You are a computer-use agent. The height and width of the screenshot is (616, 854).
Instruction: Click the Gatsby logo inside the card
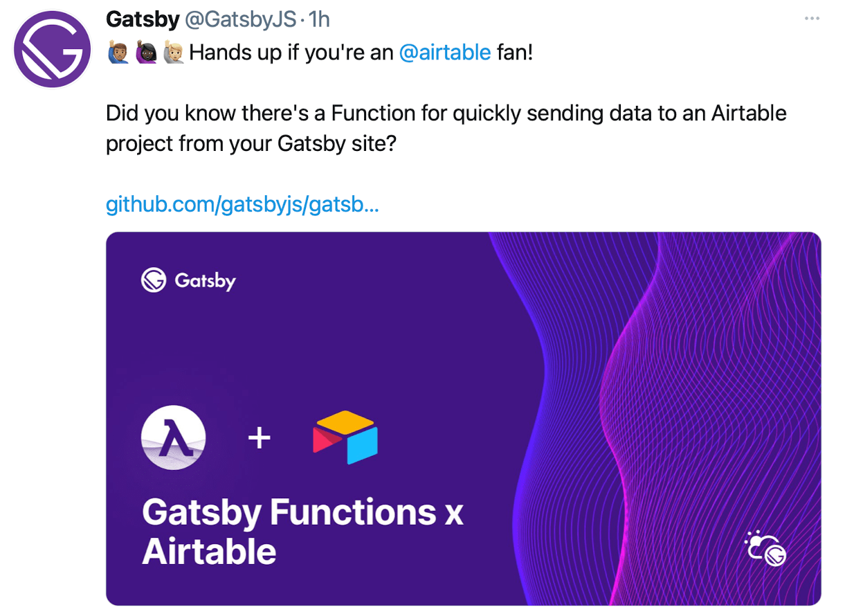[x=154, y=281]
